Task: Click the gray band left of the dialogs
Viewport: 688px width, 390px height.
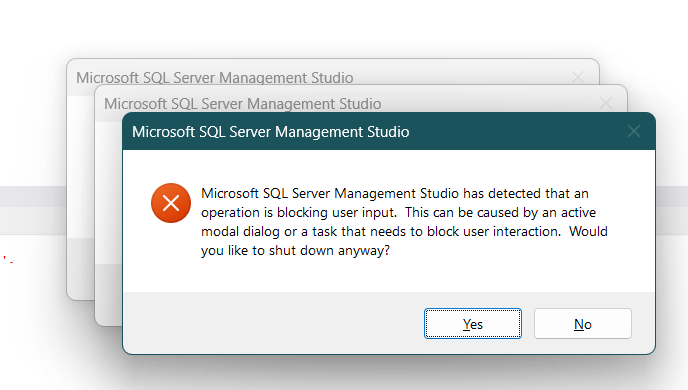Action: [x=33, y=196]
